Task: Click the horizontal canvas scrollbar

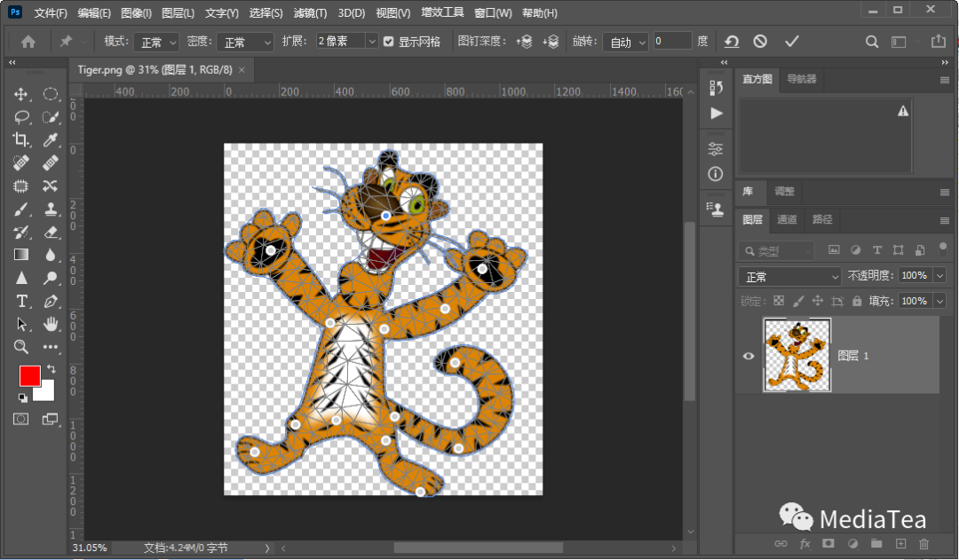Action: [479, 548]
